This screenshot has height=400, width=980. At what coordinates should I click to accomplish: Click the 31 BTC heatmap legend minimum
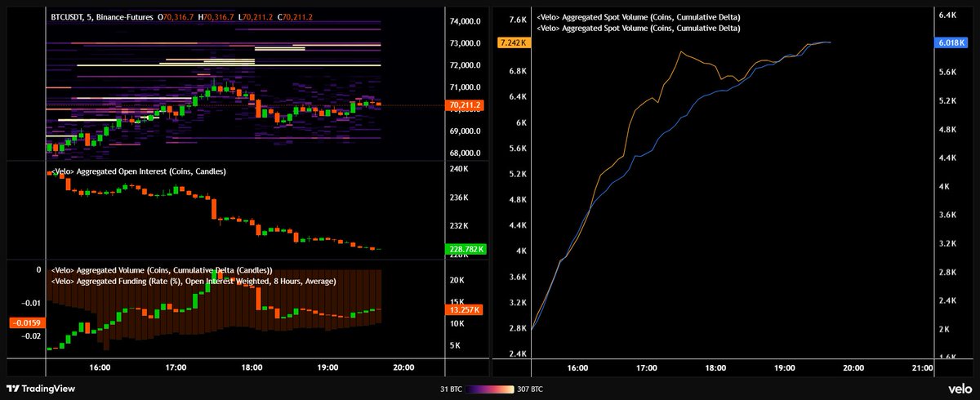pyautogui.click(x=452, y=389)
